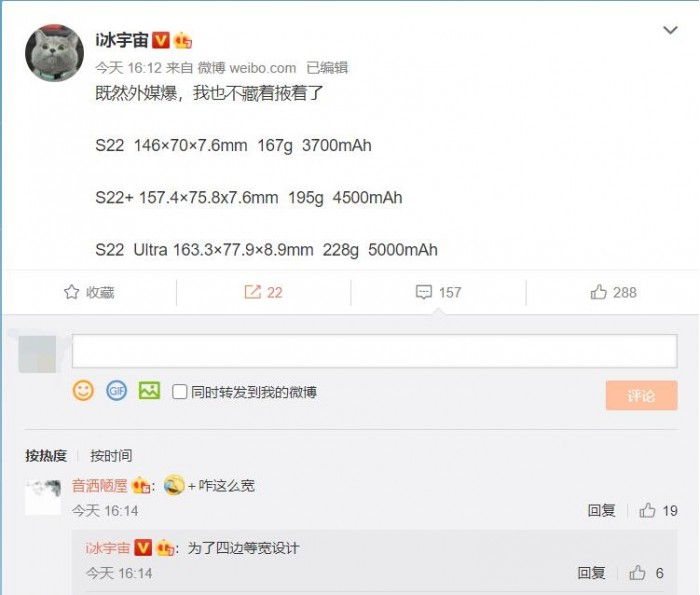Check 同时转发到我的微博 checkbox
Screen dimensions: 700x595
179,392
